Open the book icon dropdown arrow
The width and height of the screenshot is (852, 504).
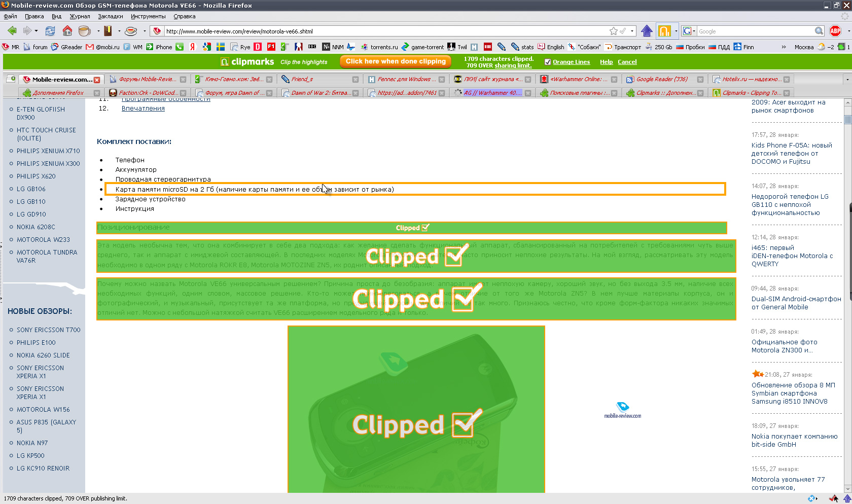coord(119,31)
